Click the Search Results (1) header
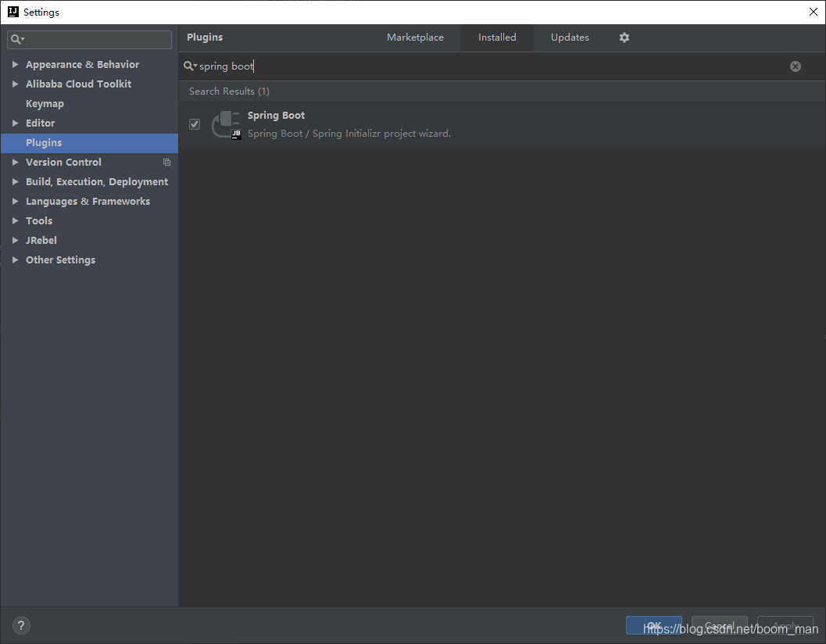The height and width of the screenshot is (644, 826). [229, 91]
